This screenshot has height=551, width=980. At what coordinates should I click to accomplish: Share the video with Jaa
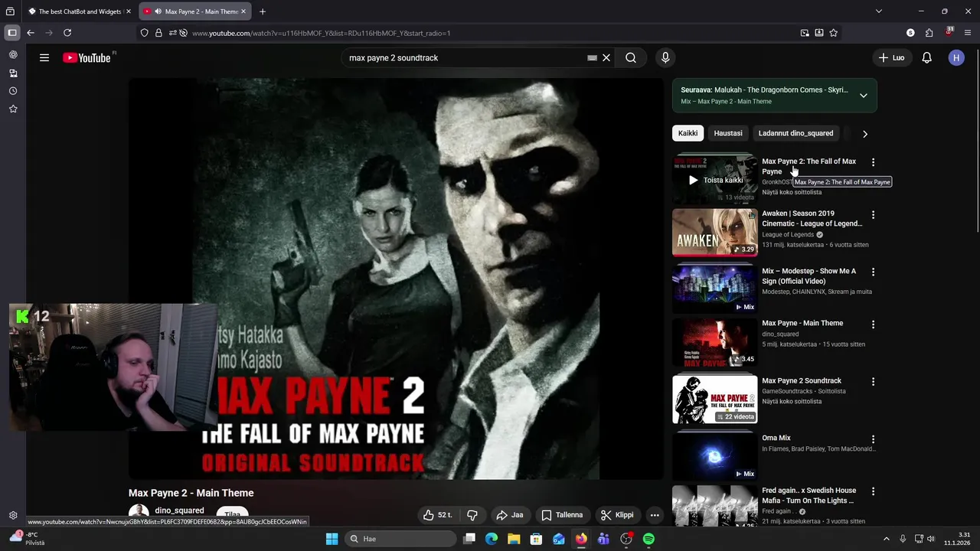tap(510, 515)
